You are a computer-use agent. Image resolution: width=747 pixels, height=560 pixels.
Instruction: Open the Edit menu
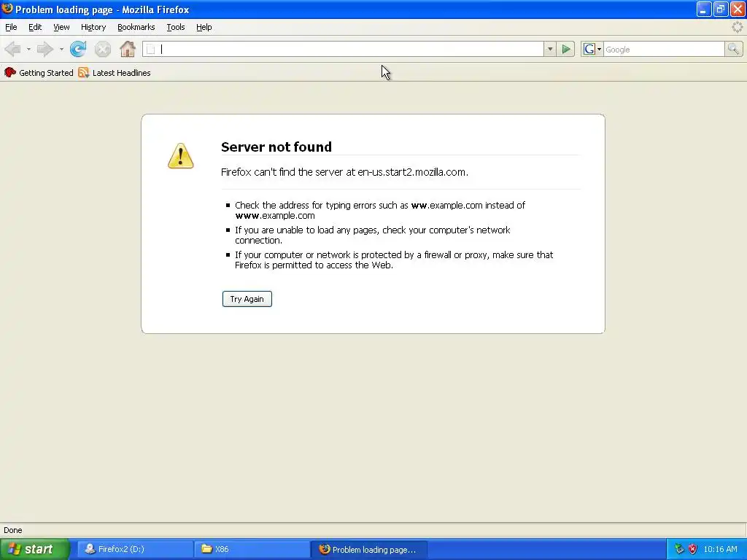(x=35, y=27)
